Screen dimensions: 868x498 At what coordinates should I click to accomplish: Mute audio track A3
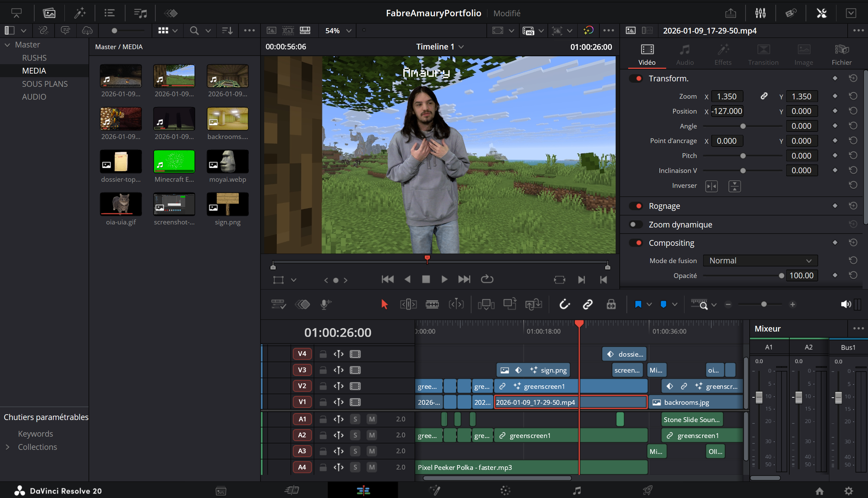click(x=371, y=451)
